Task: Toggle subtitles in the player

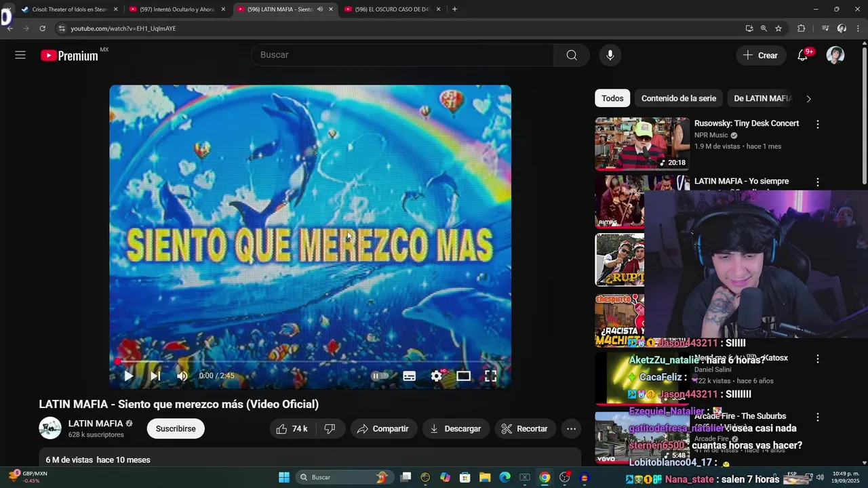Action: coord(410,375)
